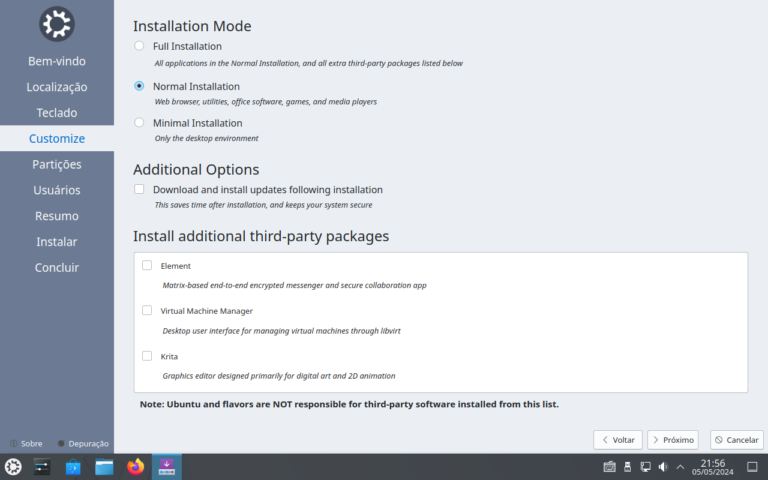Tick the Krita package checkbox

(x=147, y=356)
